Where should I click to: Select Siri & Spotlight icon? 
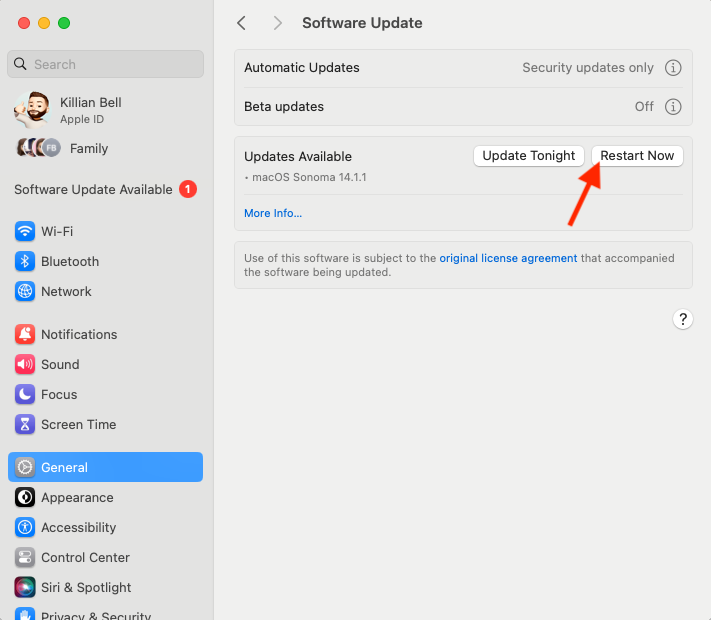tap(25, 587)
